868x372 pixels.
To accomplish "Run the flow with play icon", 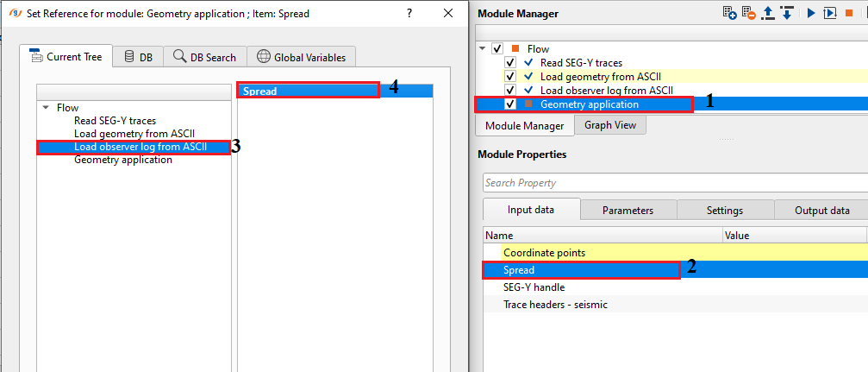I will pos(811,13).
